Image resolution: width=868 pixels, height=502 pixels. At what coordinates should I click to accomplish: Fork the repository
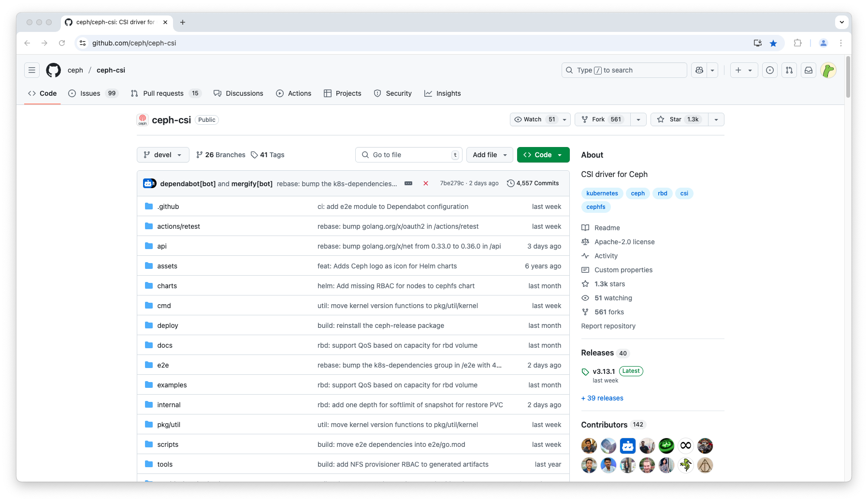[x=602, y=119]
